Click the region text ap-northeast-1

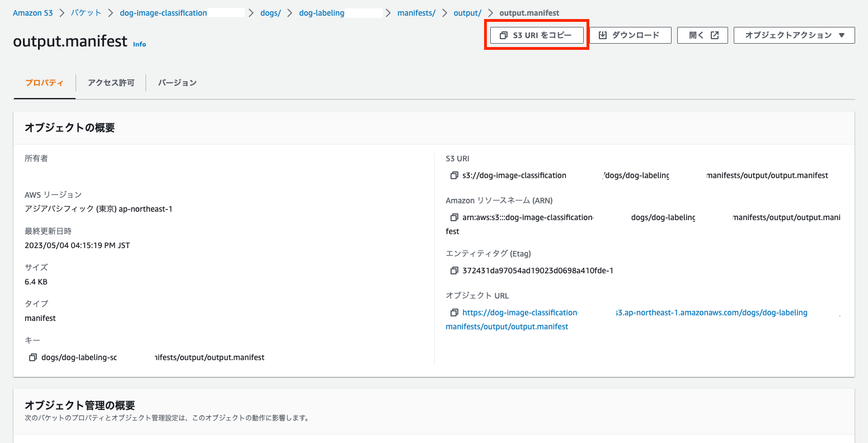coord(146,209)
